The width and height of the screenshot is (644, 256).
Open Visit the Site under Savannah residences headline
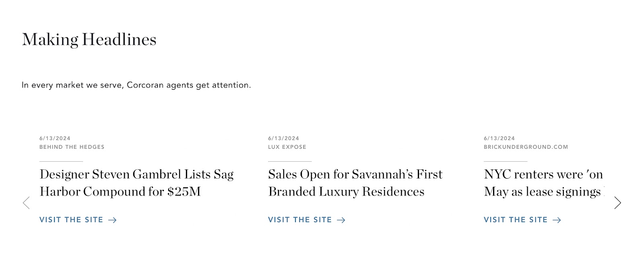(300, 220)
